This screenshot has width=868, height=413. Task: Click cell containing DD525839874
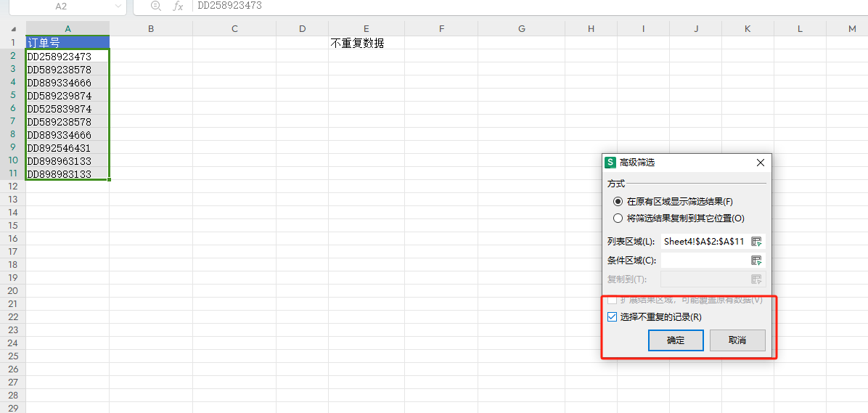tap(67, 108)
